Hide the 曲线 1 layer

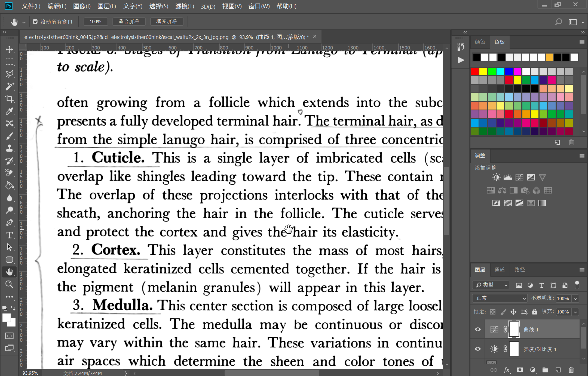478,329
